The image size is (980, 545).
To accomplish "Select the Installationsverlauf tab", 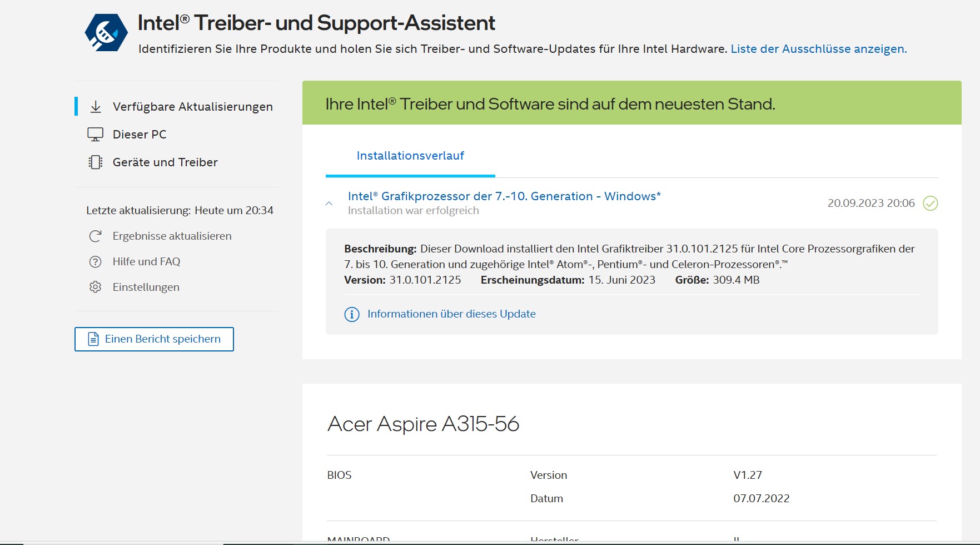I will tap(410, 156).
